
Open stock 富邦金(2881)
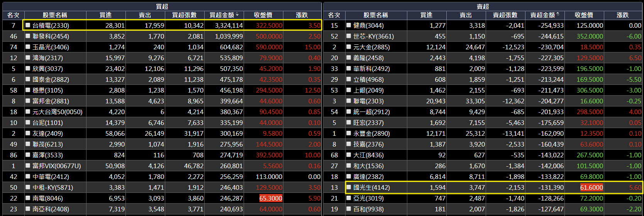51,101
